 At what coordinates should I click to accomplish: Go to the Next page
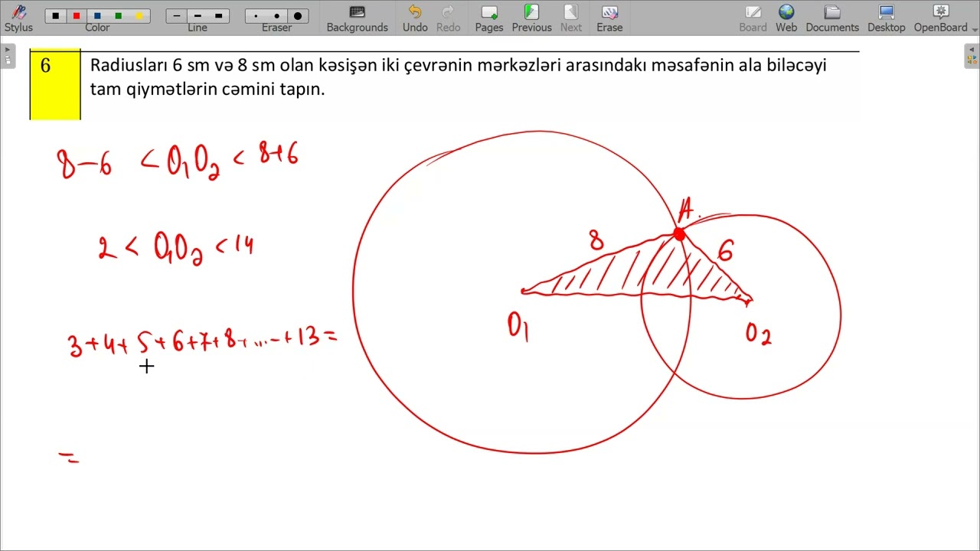(570, 18)
